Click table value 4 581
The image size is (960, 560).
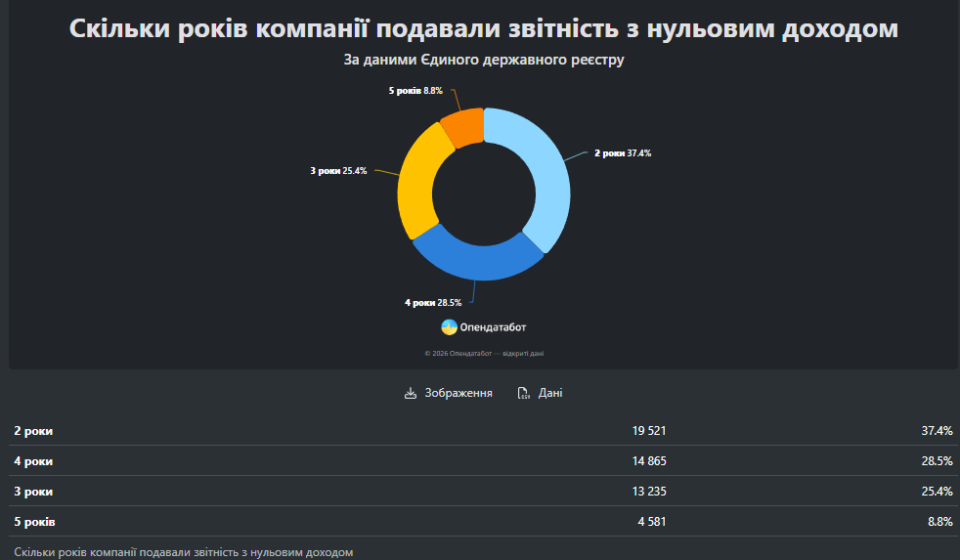pos(652,522)
